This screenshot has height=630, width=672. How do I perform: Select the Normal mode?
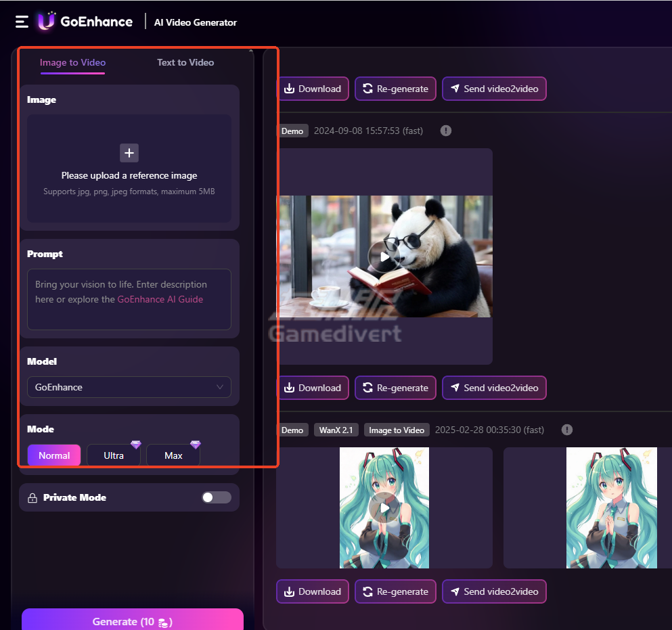[x=54, y=455]
